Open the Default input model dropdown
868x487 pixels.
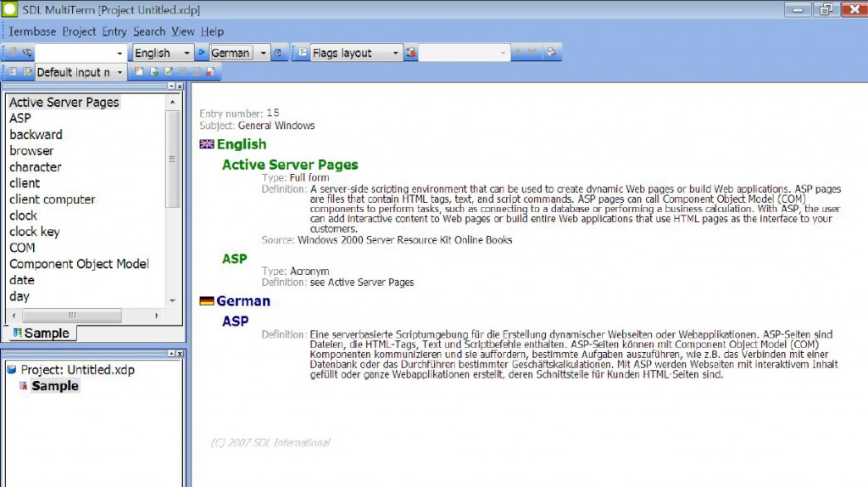120,73
